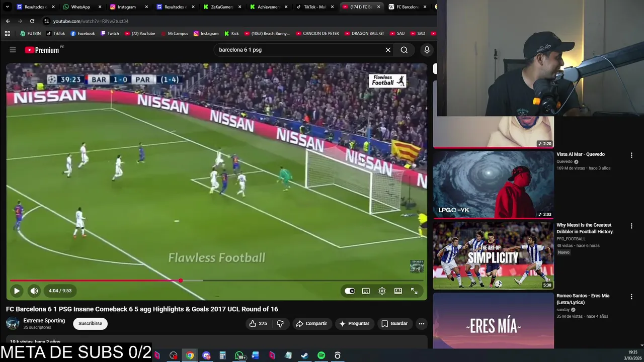This screenshot has height=362, width=644.
Task: Open The Art of Simplicity thumbnail
Action: [493, 255]
